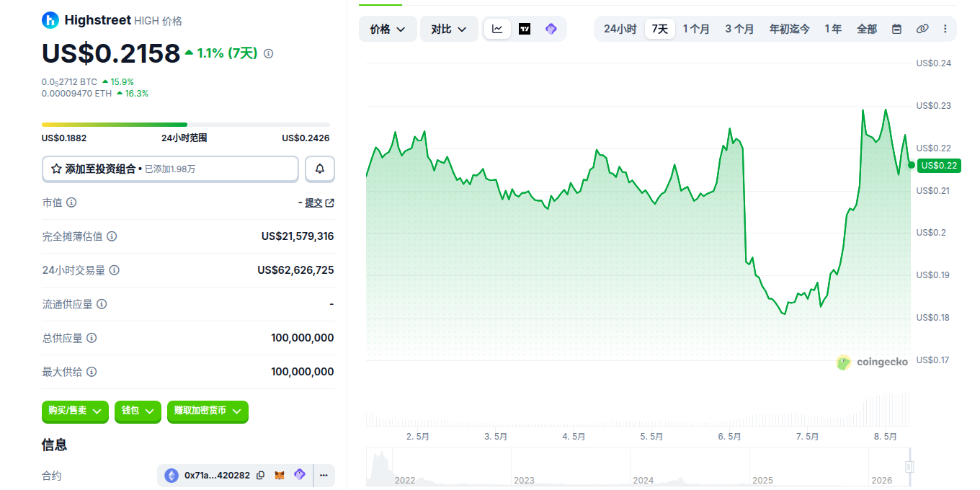This screenshot has width=980, height=490.
Task: Open the 钱包 dropdown
Action: click(x=138, y=411)
